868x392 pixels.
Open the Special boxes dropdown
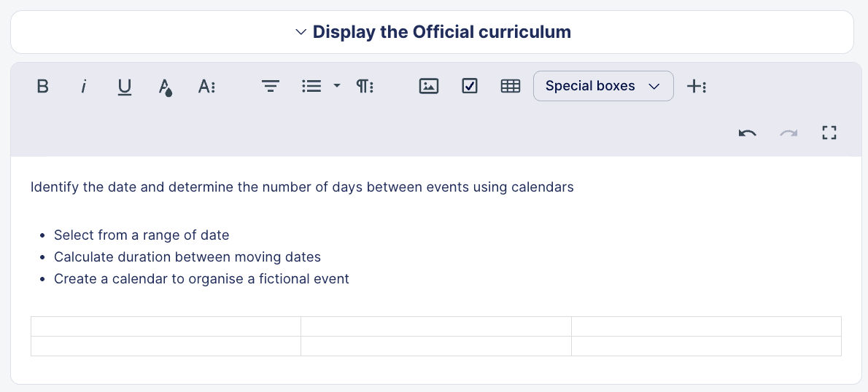(603, 86)
